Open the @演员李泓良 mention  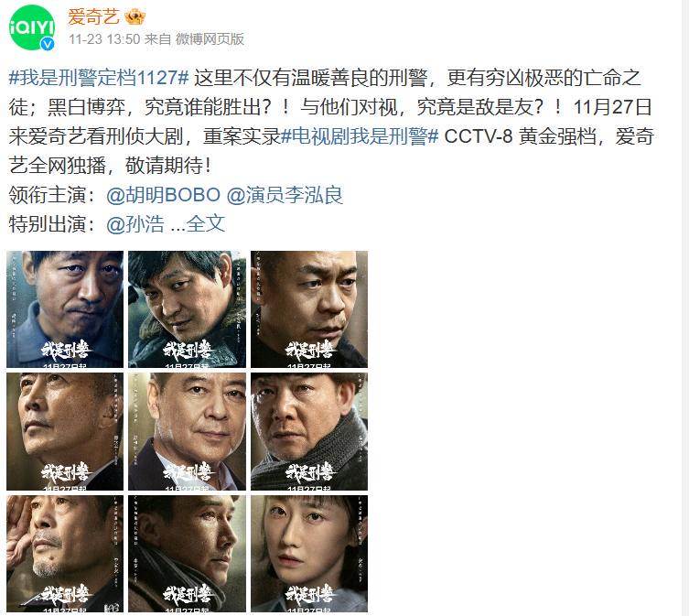pos(285,195)
